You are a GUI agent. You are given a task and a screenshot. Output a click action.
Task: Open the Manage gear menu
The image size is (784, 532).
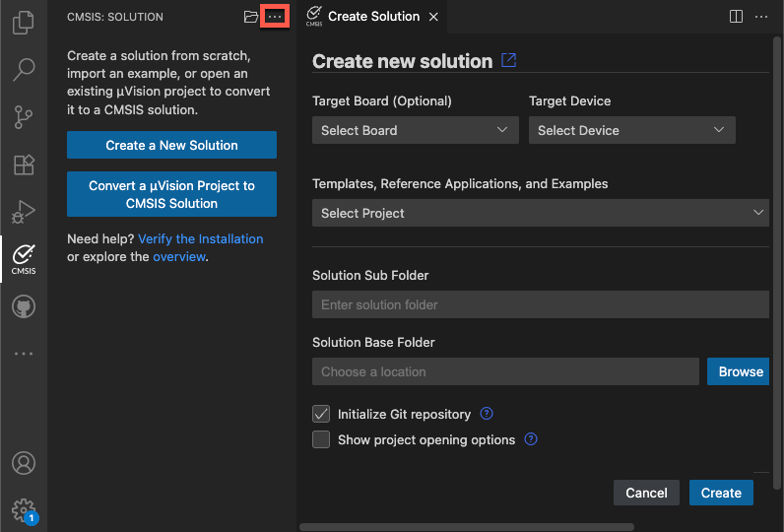(x=25, y=511)
